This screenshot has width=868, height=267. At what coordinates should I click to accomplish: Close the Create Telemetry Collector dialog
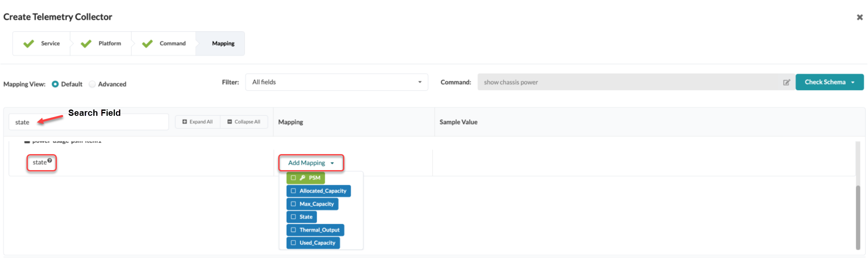(x=860, y=17)
